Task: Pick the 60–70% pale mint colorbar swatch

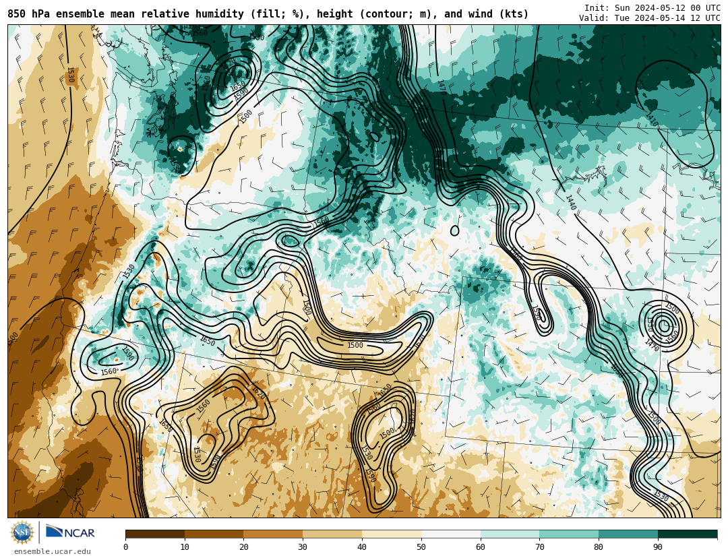Action: click(x=510, y=534)
